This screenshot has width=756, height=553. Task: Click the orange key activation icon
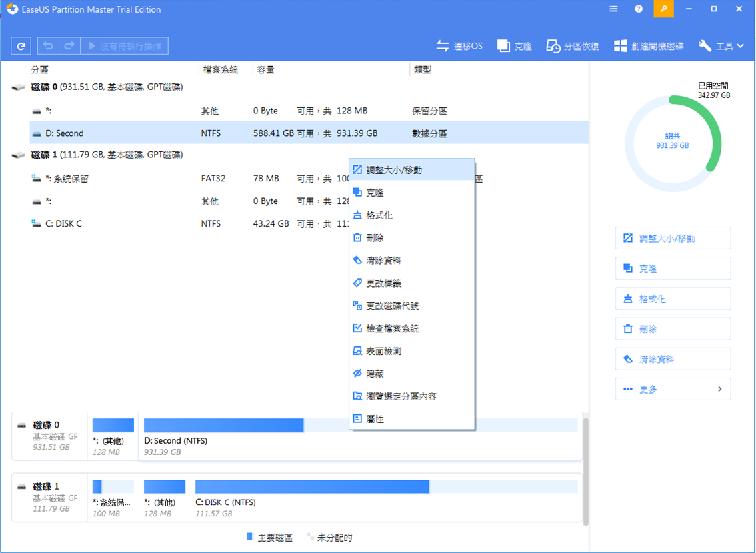(x=663, y=9)
